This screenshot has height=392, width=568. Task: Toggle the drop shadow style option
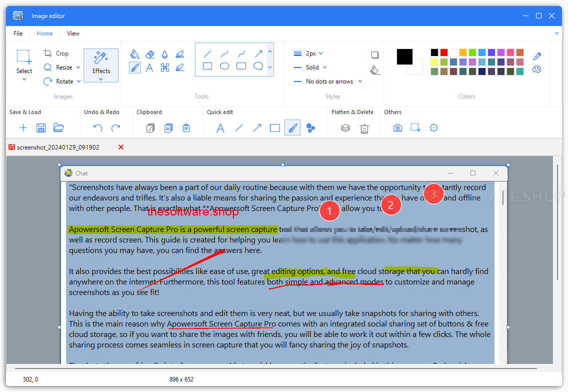(x=375, y=55)
